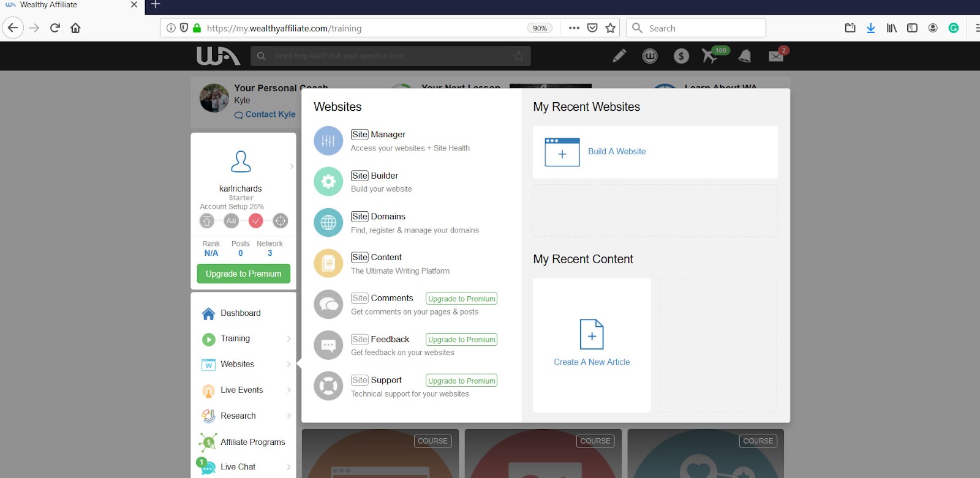
Task: Click the Grammarly extension icon
Action: [x=954, y=28]
